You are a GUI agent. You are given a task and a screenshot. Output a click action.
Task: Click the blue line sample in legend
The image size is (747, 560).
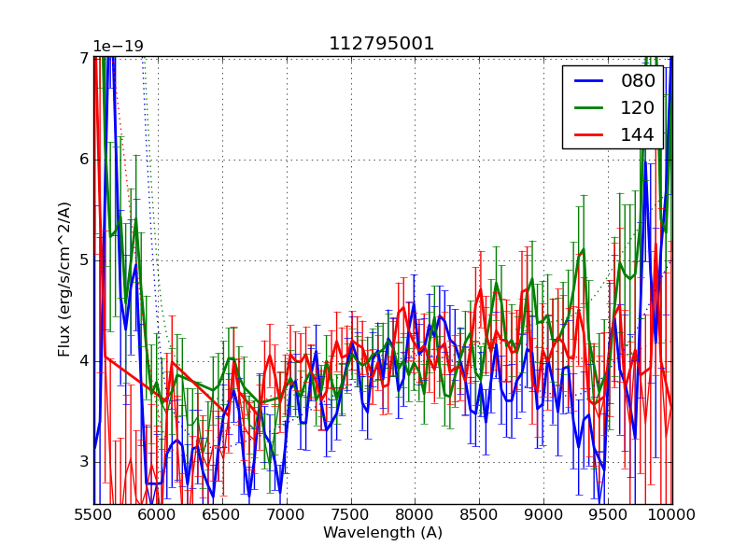[x=588, y=81]
